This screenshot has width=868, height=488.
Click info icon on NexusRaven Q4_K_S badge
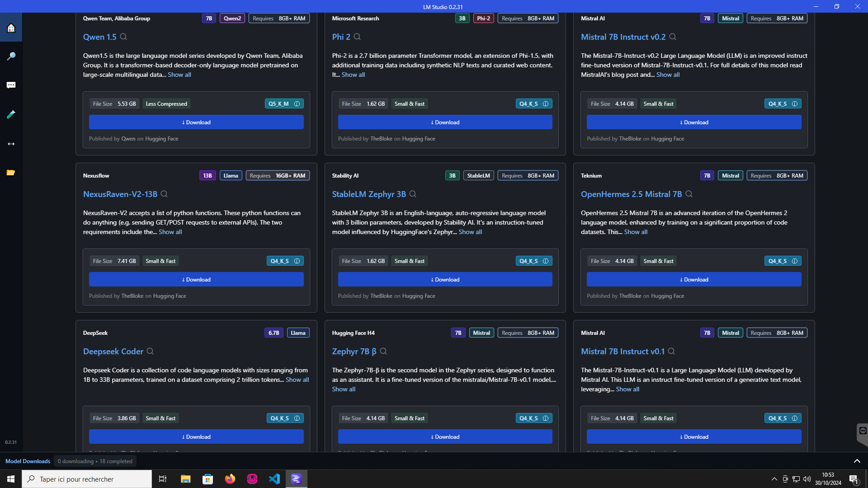point(297,261)
